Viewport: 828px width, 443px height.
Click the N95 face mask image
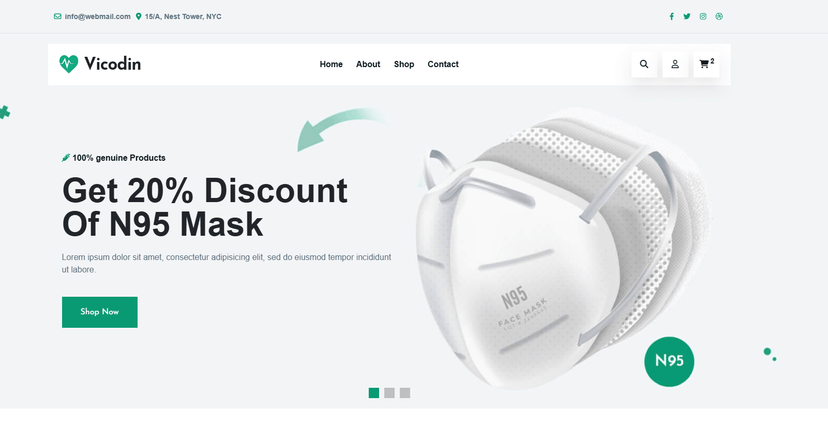pos(560,248)
